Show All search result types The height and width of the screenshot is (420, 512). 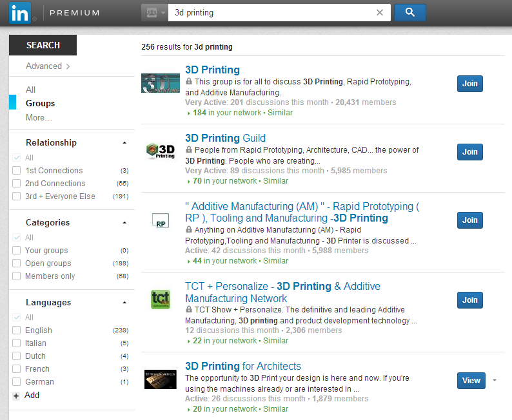(x=30, y=90)
